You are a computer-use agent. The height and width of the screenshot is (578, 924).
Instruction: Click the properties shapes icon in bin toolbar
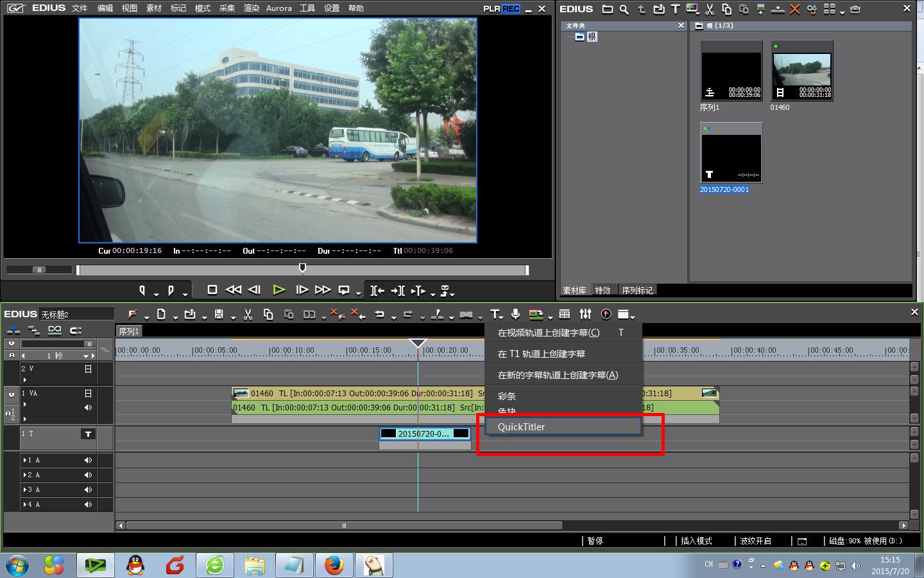coord(812,9)
